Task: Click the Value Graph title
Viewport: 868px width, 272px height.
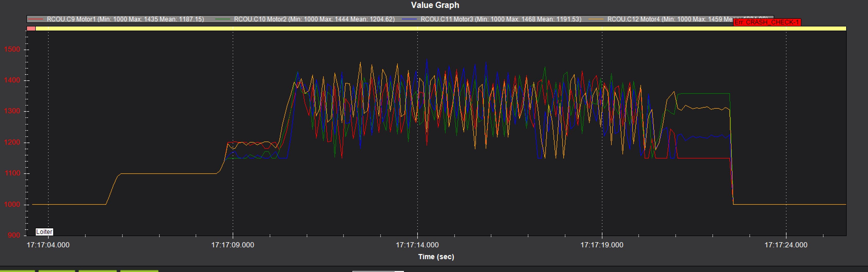Action: click(x=435, y=5)
